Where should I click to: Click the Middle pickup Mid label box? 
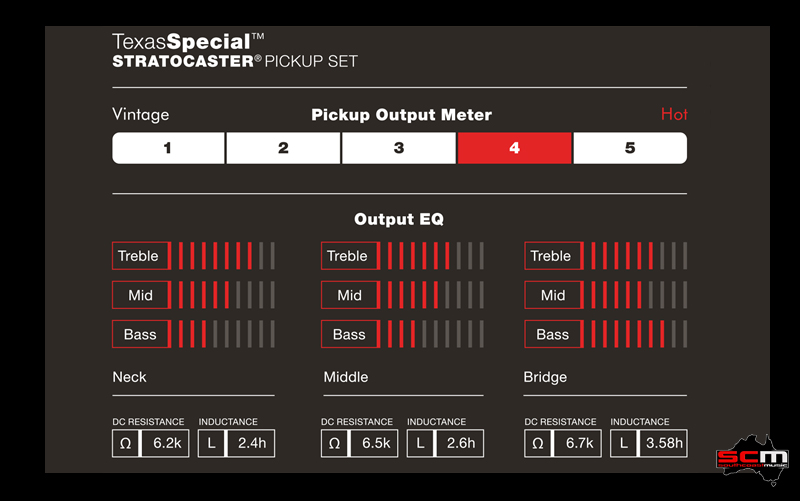tap(350, 295)
